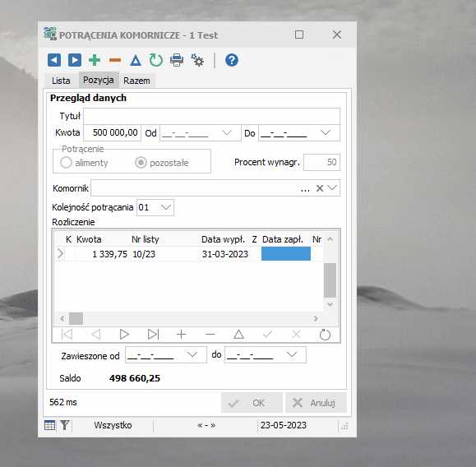Viewport: 476px width, 467px height.
Task: Expand the Kolejność potrącania dropdown
Action: tap(166, 207)
